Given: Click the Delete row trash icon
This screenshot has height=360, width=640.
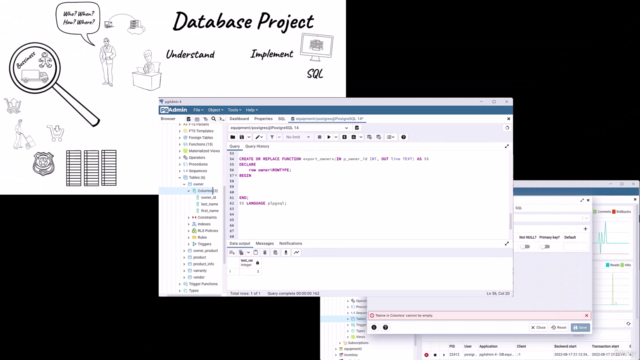Looking at the screenshot, I should 265,253.
